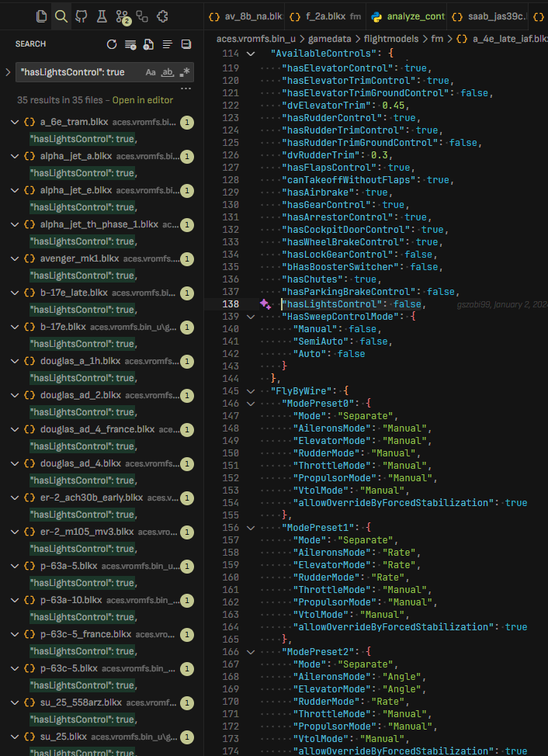Image resolution: width=548 pixels, height=756 pixels.
Task: Toggle Match Case (Aa) in search box
Action: [x=151, y=72]
